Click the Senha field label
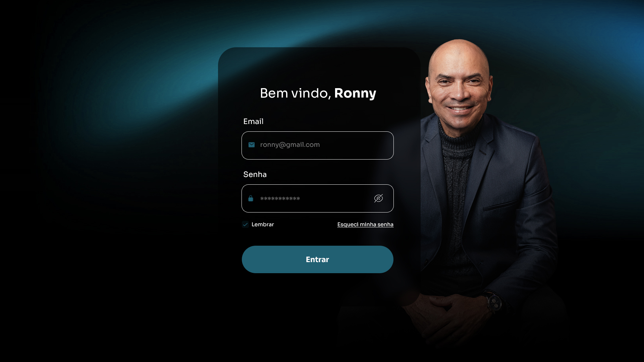644x362 pixels. (255, 174)
